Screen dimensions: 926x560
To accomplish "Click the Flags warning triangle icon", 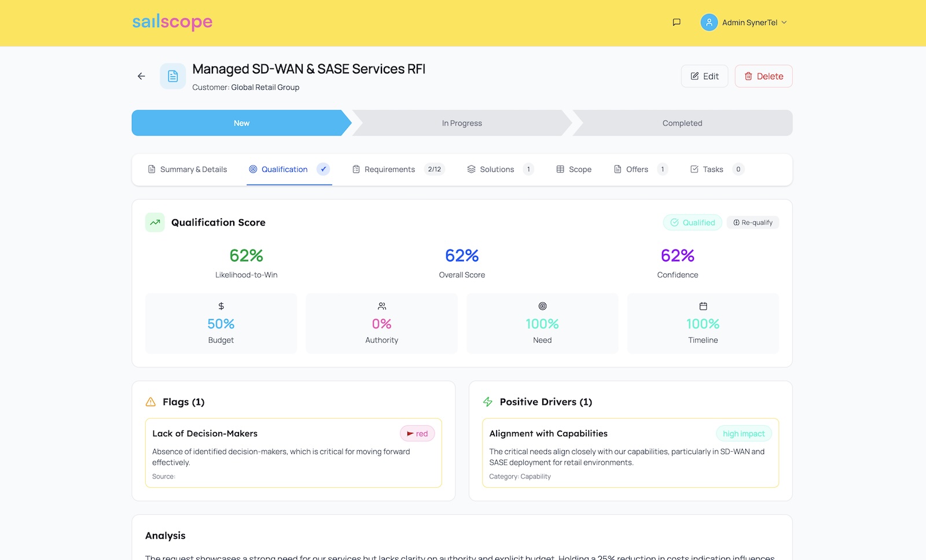I will click(151, 402).
